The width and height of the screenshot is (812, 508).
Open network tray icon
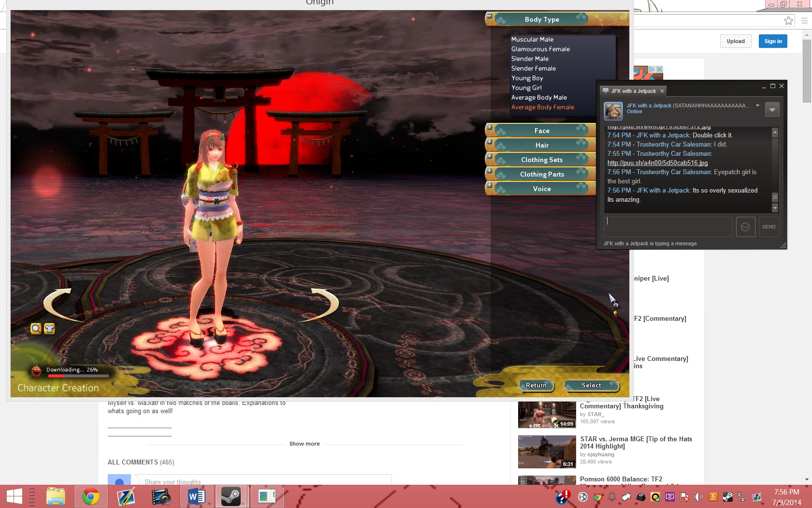pyautogui.click(x=742, y=497)
